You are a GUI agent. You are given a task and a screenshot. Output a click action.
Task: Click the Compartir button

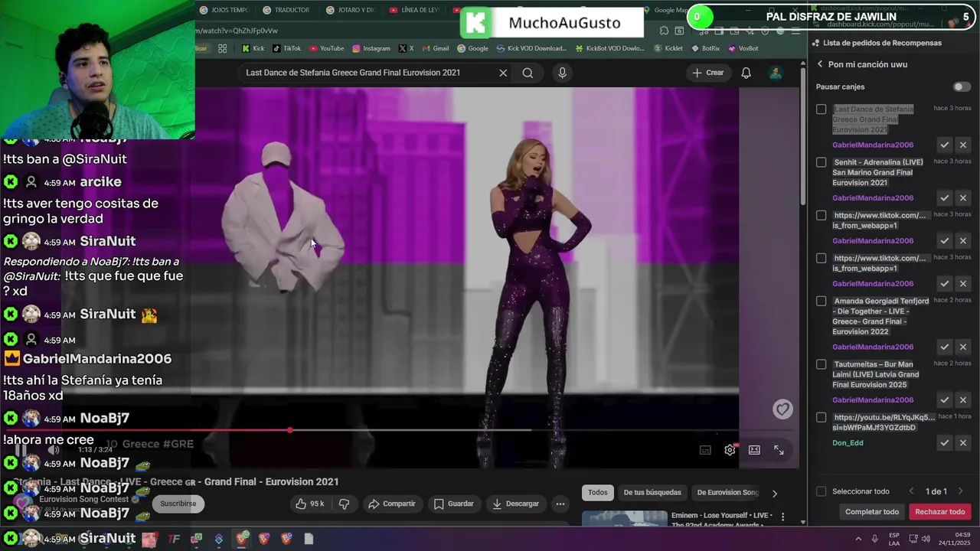point(391,504)
